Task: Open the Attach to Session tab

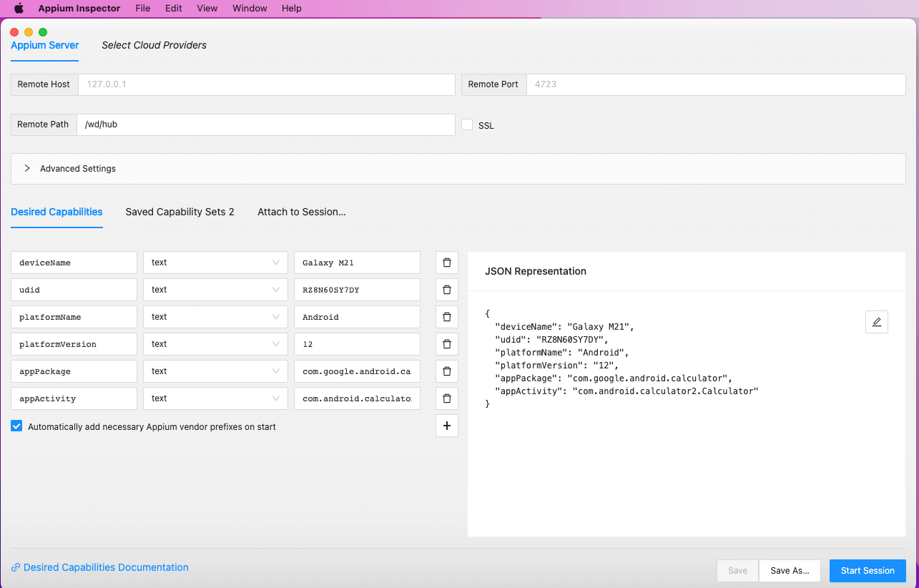Action: [301, 212]
